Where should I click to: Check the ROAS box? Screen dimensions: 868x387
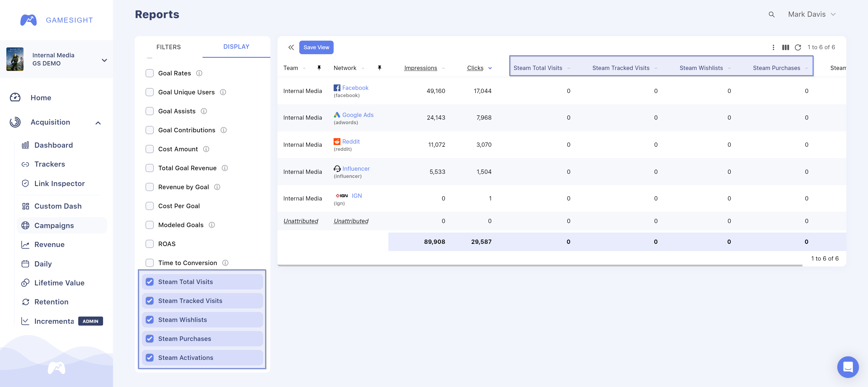point(150,244)
